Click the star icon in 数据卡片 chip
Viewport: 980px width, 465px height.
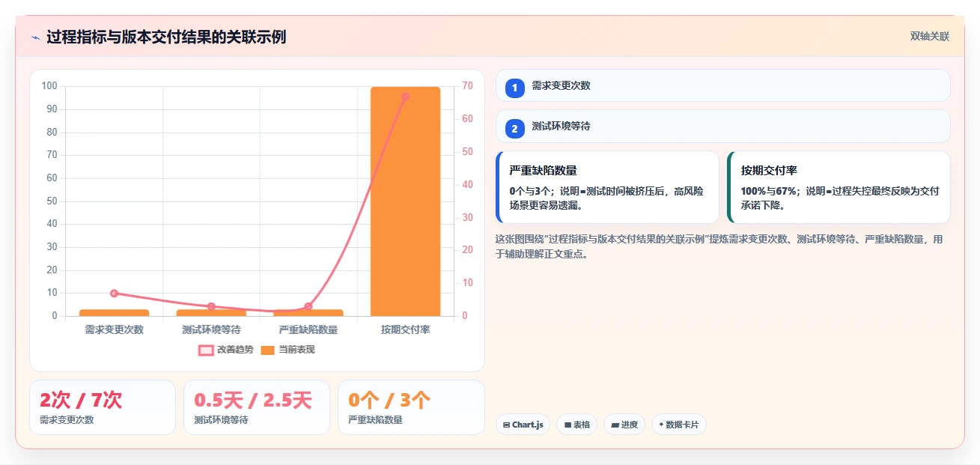coord(661,425)
